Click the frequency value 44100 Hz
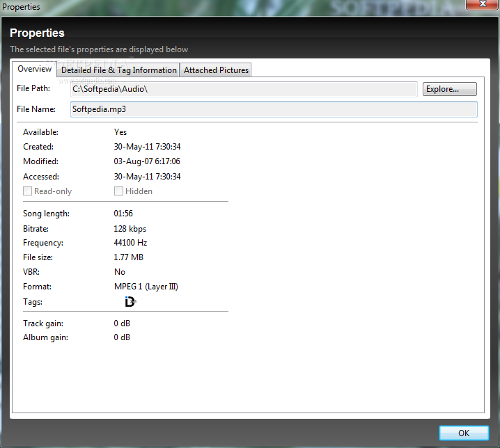500x448 pixels. point(130,243)
